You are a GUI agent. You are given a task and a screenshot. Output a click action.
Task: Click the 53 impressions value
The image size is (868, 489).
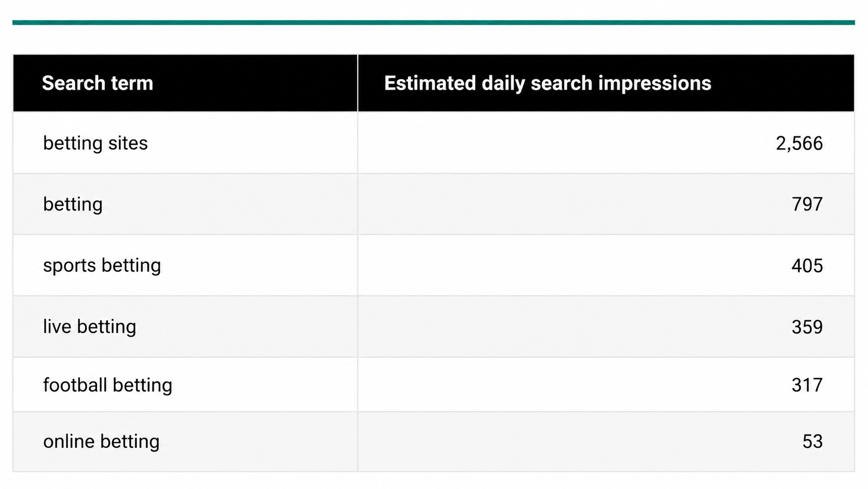[812, 441]
